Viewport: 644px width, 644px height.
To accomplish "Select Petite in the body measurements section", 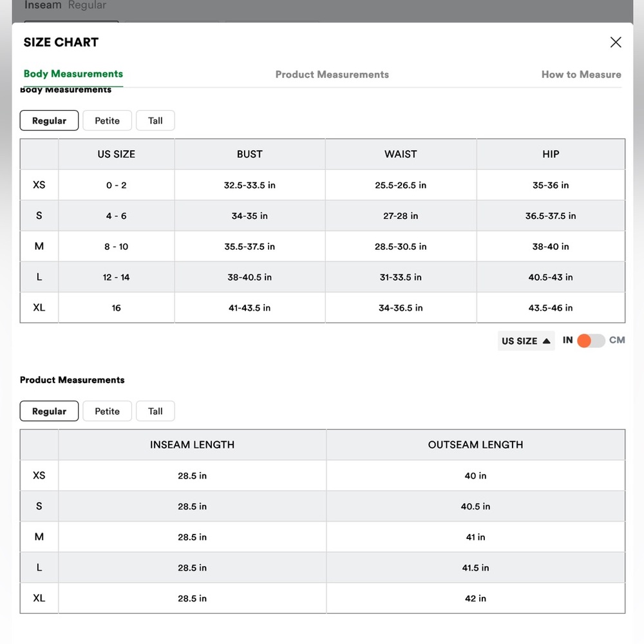I will coord(107,120).
